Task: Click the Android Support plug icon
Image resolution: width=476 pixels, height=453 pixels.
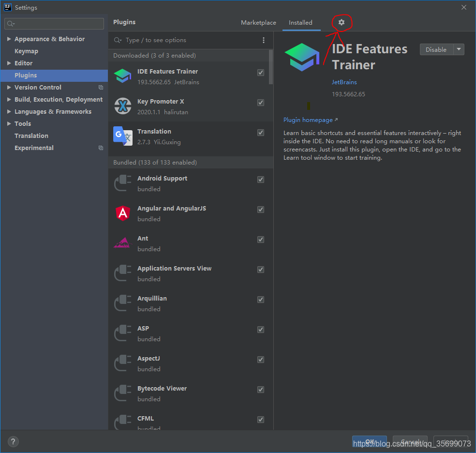Action: pyautogui.click(x=123, y=183)
